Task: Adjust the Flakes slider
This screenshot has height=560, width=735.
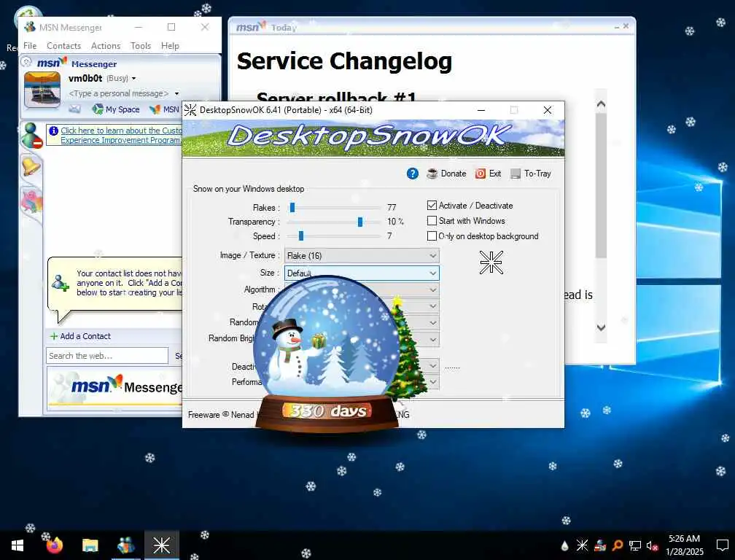Action: (292, 207)
